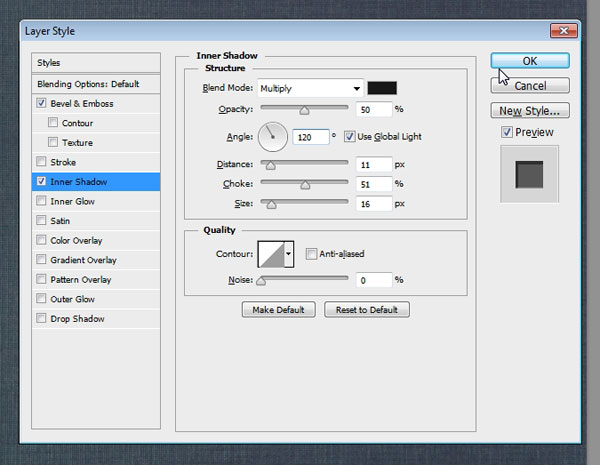Click the Contour curve thumbnail

[x=271, y=255]
